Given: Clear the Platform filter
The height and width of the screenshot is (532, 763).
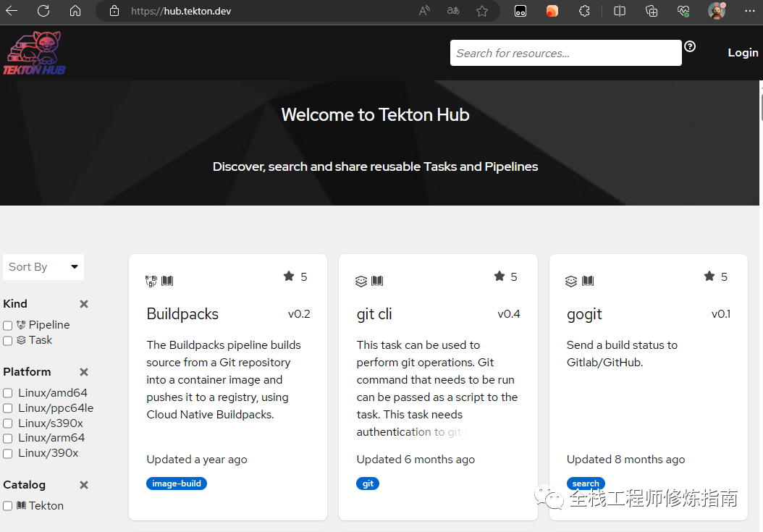Looking at the screenshot, I should pos(84,372).
